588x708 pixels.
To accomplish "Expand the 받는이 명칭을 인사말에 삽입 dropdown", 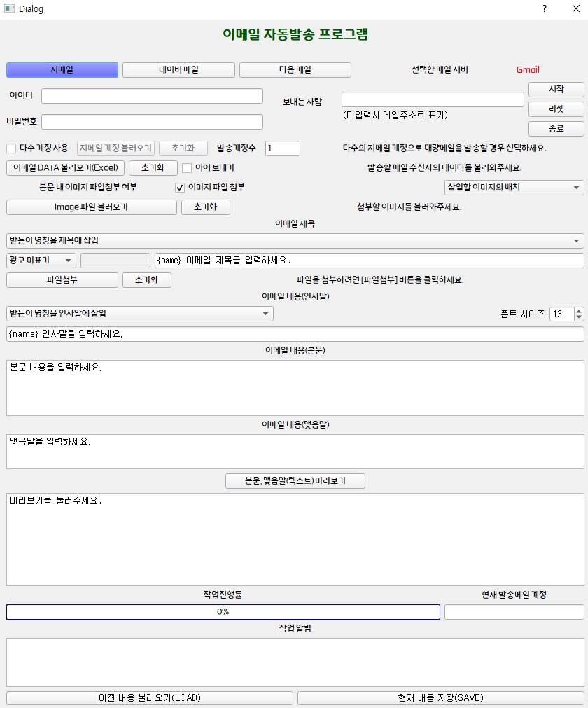I will click(139, 314).
